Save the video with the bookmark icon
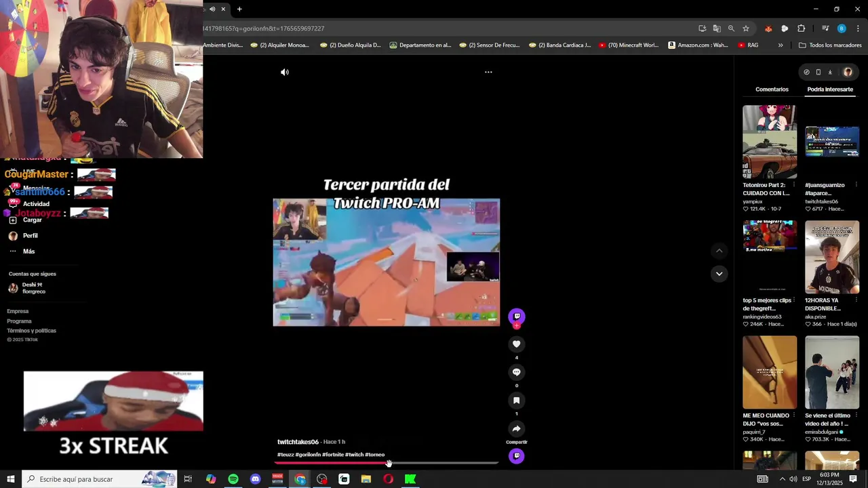Image resolution: width=868 pixels, height=488 pixels. [516, 401]
